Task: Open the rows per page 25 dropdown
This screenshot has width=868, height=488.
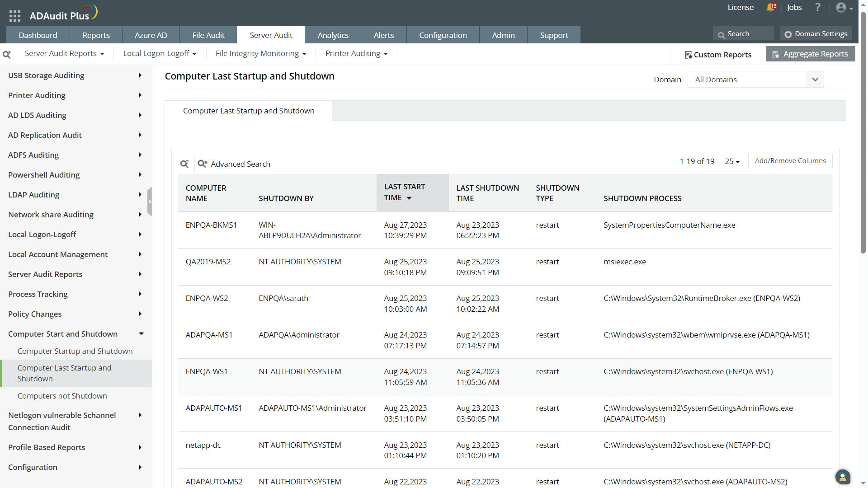Action: [732, 161]
